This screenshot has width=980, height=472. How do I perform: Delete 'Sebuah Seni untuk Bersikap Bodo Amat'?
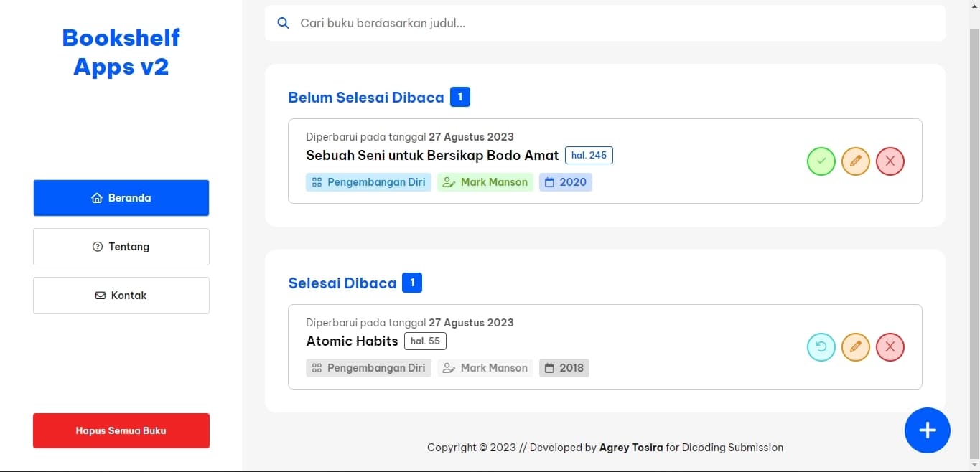(x=890, y=161)
